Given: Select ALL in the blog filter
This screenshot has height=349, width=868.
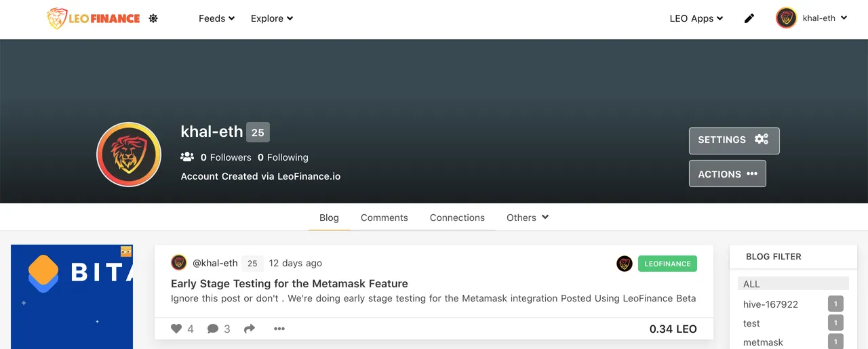Looking at the screenshot, I should tap(793, 284).
